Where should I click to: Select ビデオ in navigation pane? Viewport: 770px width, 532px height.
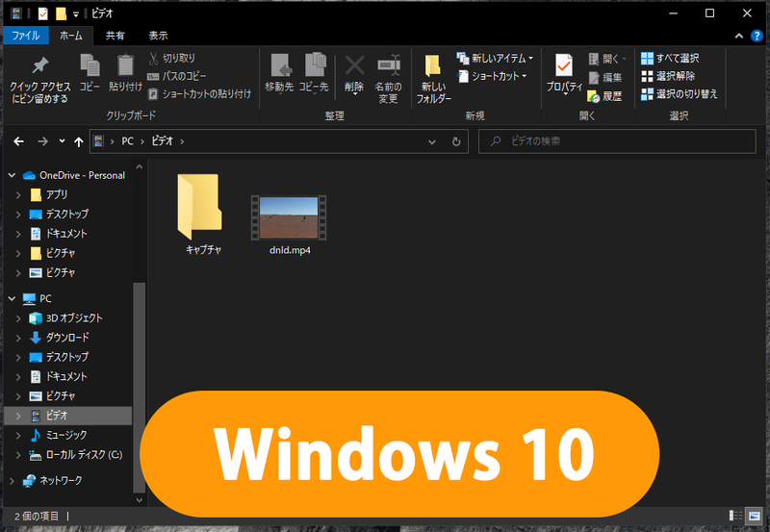point(67,416)
